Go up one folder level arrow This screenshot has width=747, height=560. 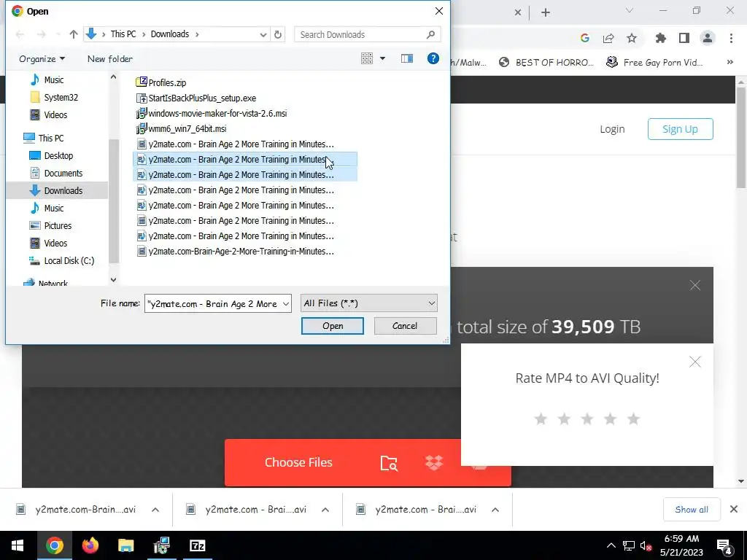[74, 34]
